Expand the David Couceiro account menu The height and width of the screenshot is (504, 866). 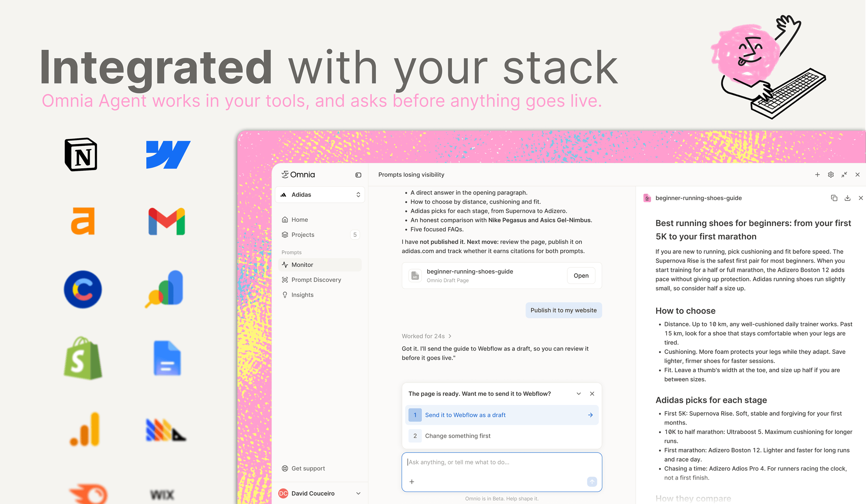pyautogui.click(x=320, y=493)
